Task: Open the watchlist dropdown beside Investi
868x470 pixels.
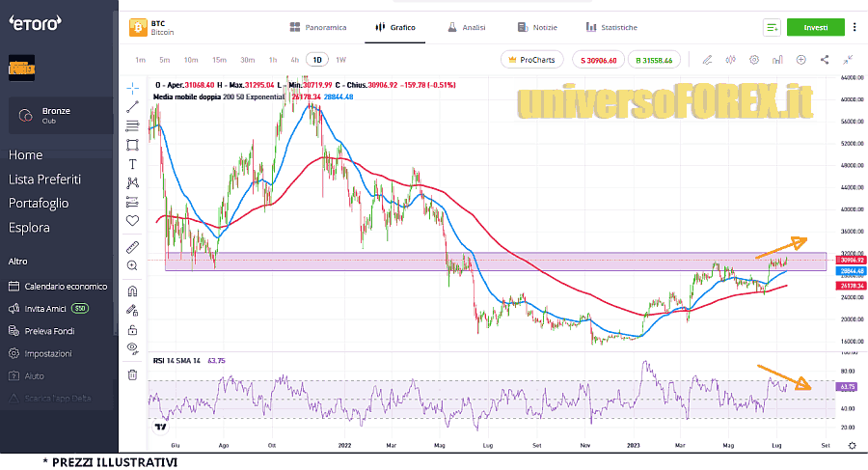Action: [772, 28]
